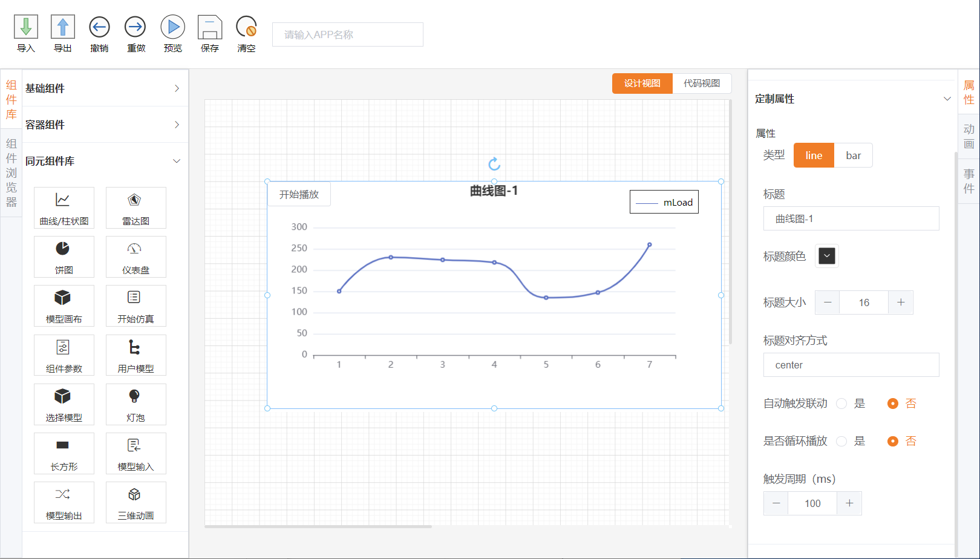The height and width of the screenshot is (559, 980).
Task: Focus the 触发周期 value field showing 100
Action: (x=812, y=503)
